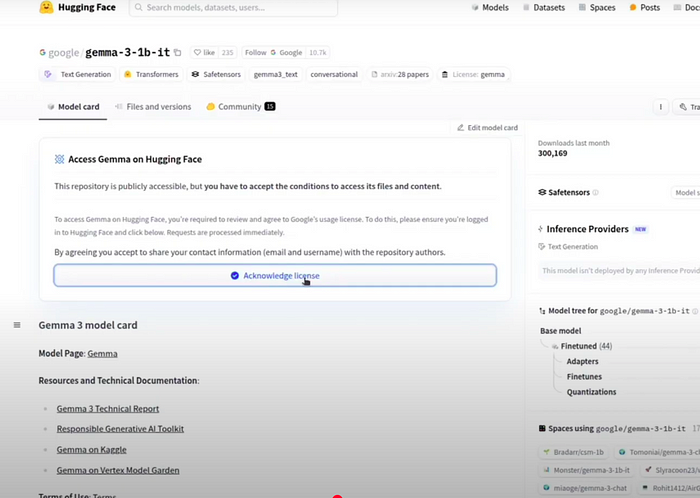Image resolution: width=700 pixels, height=498 pixels.
Task: Click the Safetensors info icon
Action: (x=595, y=192)
